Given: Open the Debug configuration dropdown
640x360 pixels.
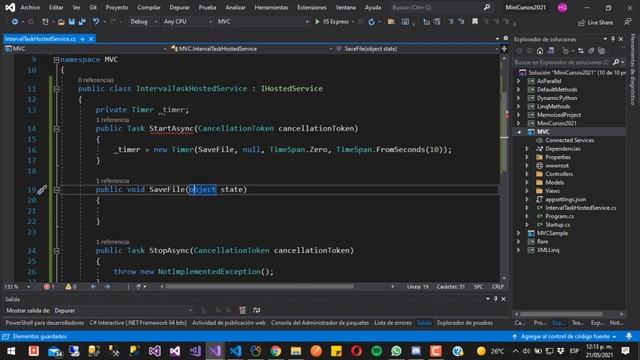Looking at the screenshot, I should pos(144,22).
